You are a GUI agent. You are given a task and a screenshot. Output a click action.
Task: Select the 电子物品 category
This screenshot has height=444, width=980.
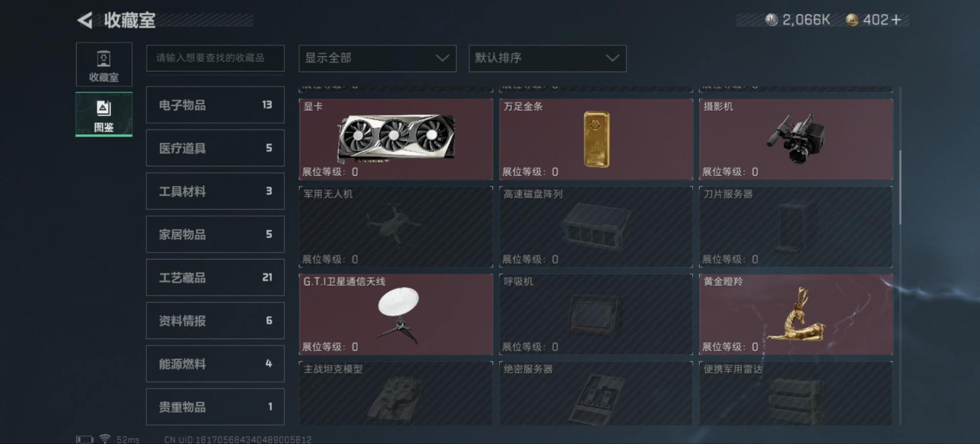(215, 105)
